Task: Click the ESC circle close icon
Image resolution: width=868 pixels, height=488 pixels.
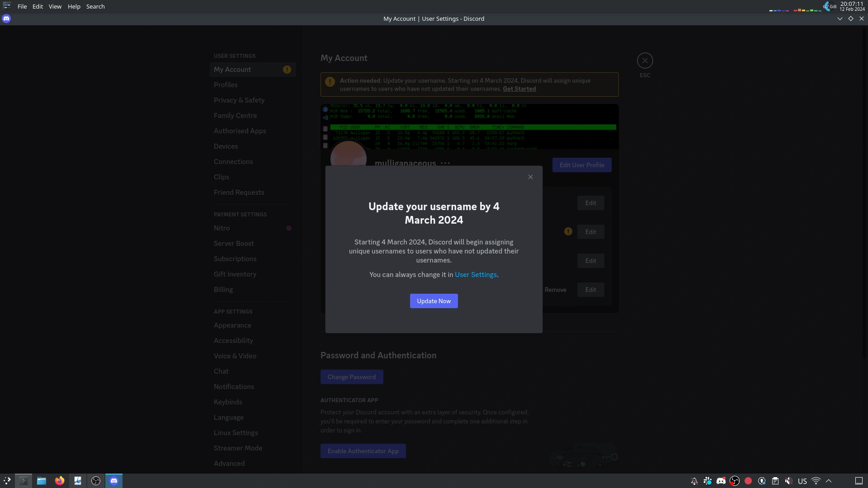Action: click(645, 61)
